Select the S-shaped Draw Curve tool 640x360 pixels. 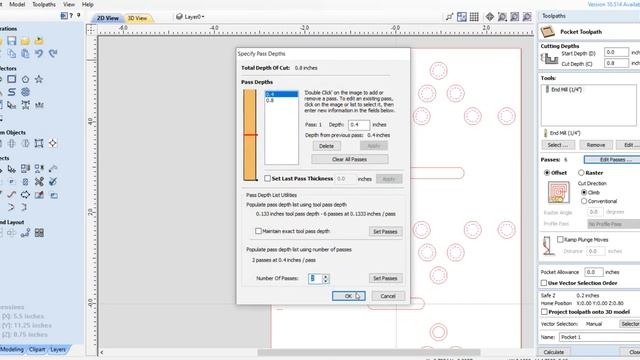point(11,92)
